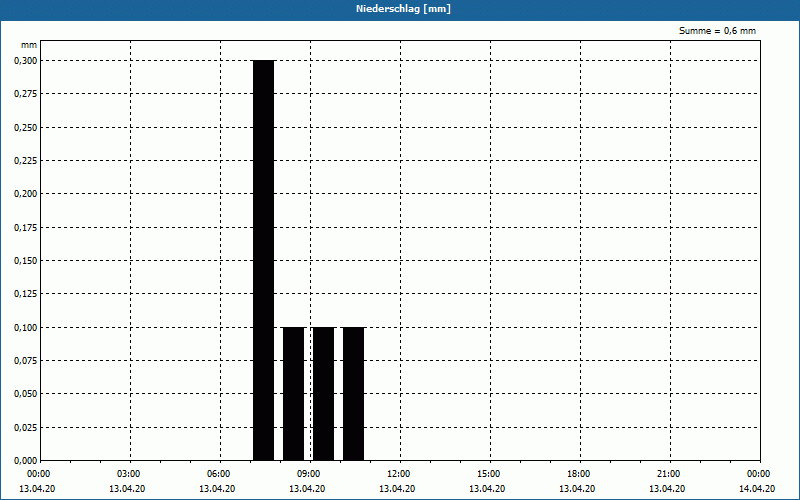The width and height of the screenshot is (800, 500).
Task: Click the Niederschlag [mm] chart title
Action: pos(403,9)
